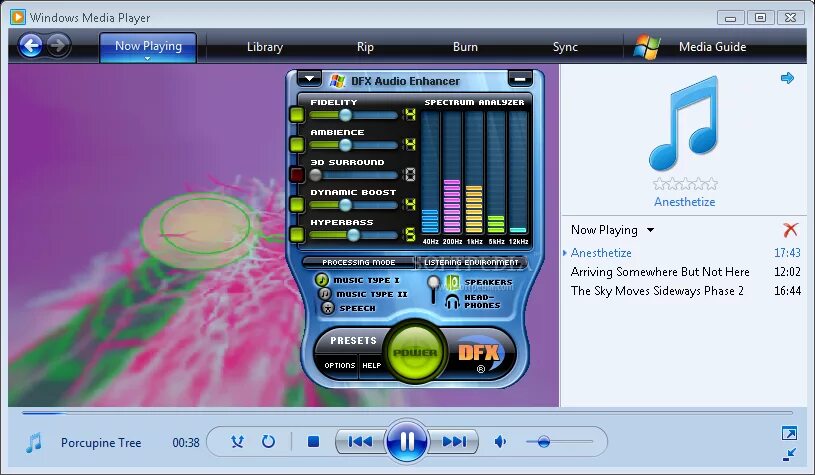Rate the track using the stars
Image resolution: width=815 pixels, height=475 pixels.
tap(685, 183)
